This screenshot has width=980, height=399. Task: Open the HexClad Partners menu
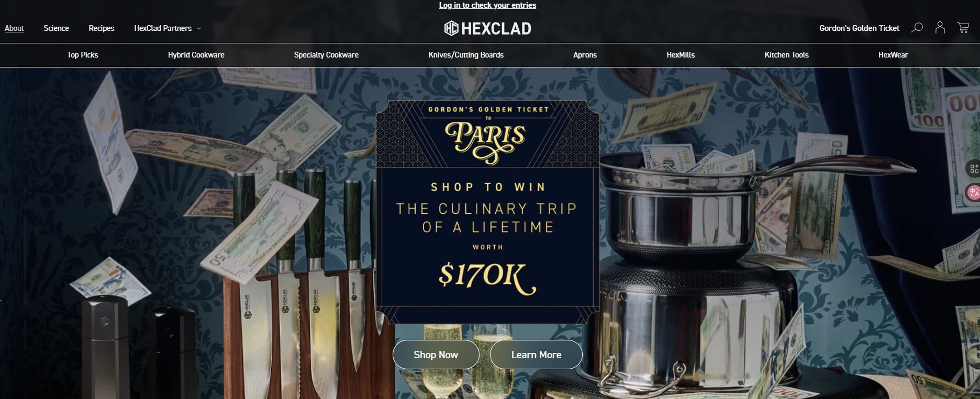coord(163,28)
